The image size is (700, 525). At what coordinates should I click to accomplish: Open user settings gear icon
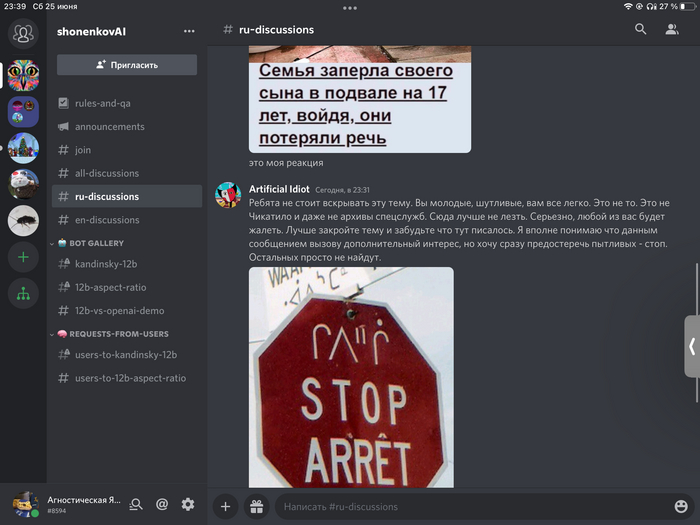tap(187, 505)
